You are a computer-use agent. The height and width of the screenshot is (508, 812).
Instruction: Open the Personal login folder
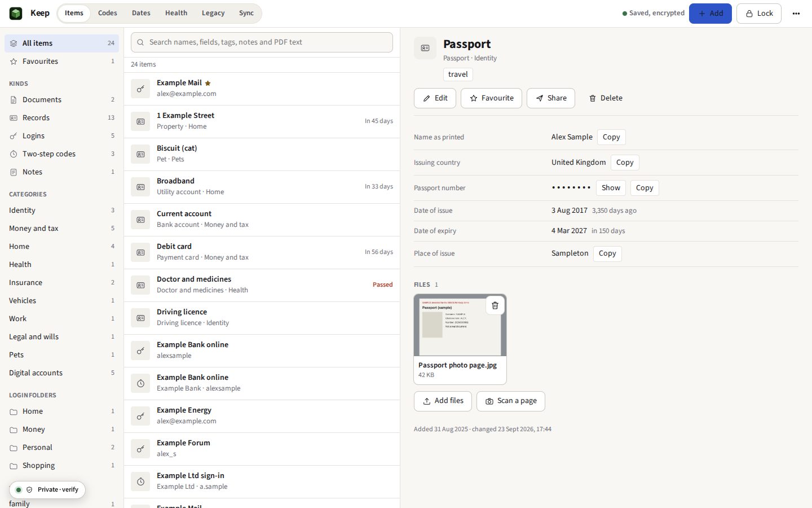(62, 448)
